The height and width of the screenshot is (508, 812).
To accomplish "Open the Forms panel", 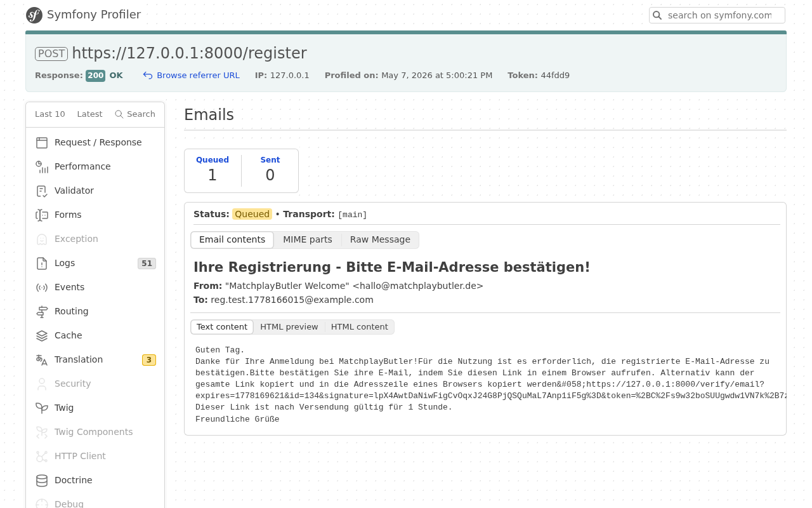I will [95, 215].
